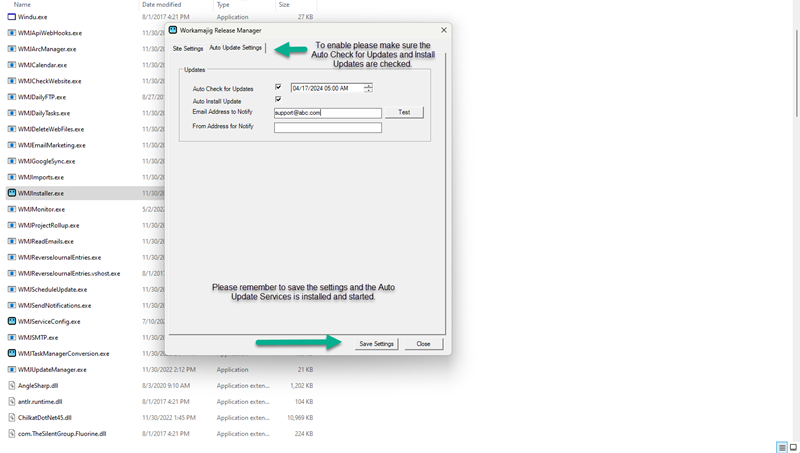
Task: Click the com.TheSilentGroup.Fluorine.dll file icon
Action: 12,434
